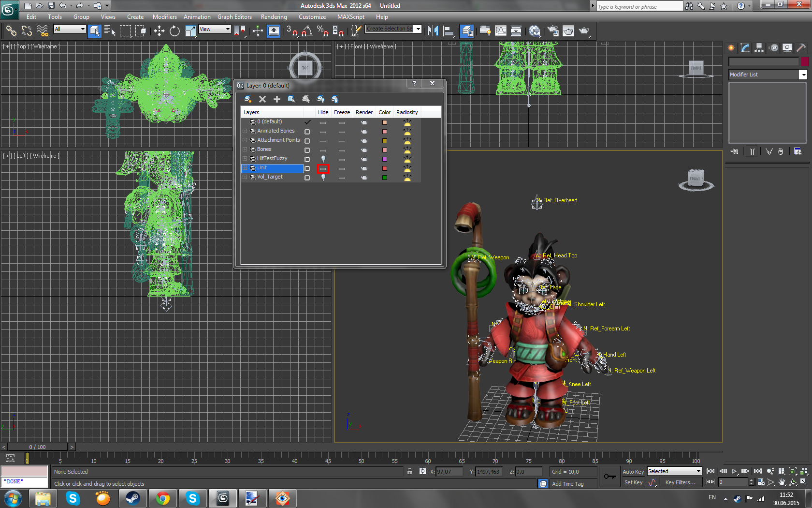812x508 pixels.
Task: Click the HitTestFuzzy layer purple color swatch
Action: (385, 159)
